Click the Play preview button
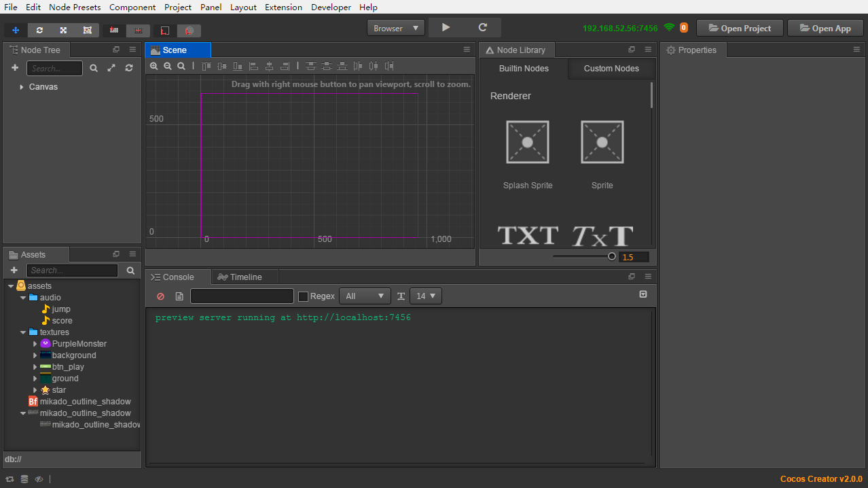This screenshot has height=488, width=868. [446, 28]
